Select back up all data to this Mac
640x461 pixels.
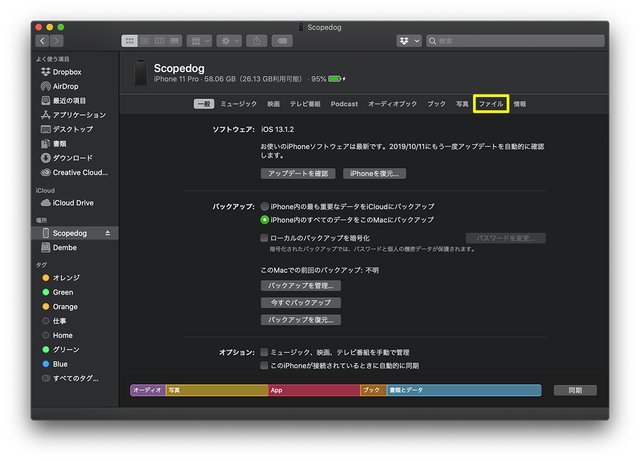tap(264, 220)
